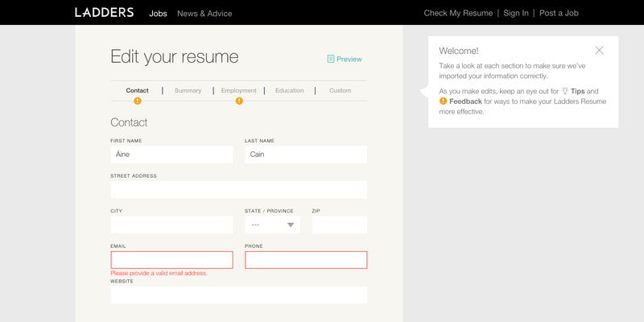Switch to the Employment tab

coord(238,90)
